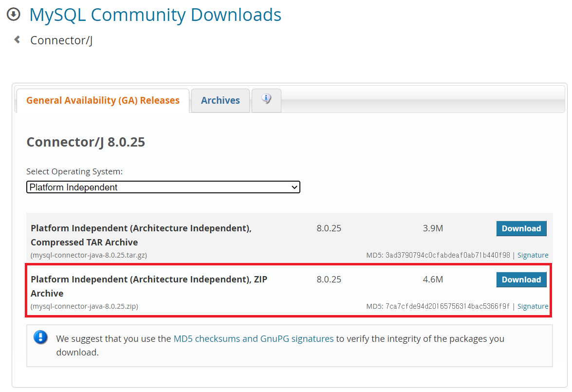572x392 pixels.
Task: Open the information bubble icon tab
Action: pyautogui.click(x=266, y=100)
